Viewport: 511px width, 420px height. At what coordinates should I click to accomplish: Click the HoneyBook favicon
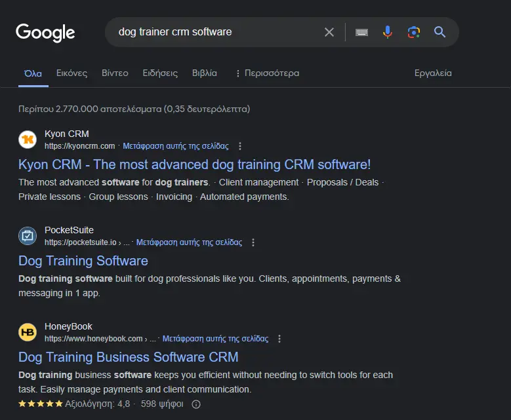click(x=28, y=332)
